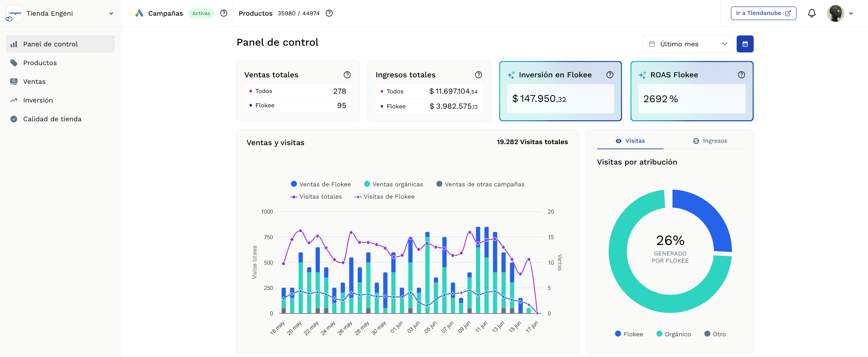Click the 18 may axis label

(x=277, y=328)
